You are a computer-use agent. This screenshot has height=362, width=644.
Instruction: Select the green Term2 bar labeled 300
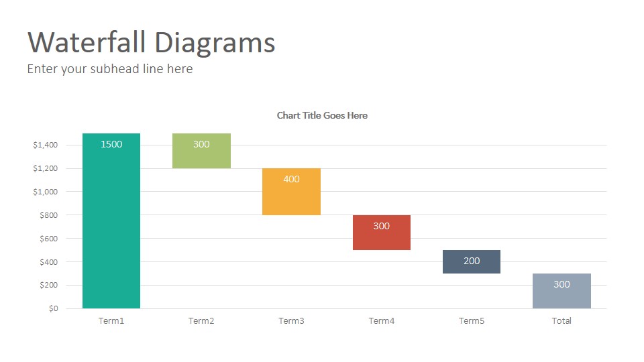(x=201, y=151)
